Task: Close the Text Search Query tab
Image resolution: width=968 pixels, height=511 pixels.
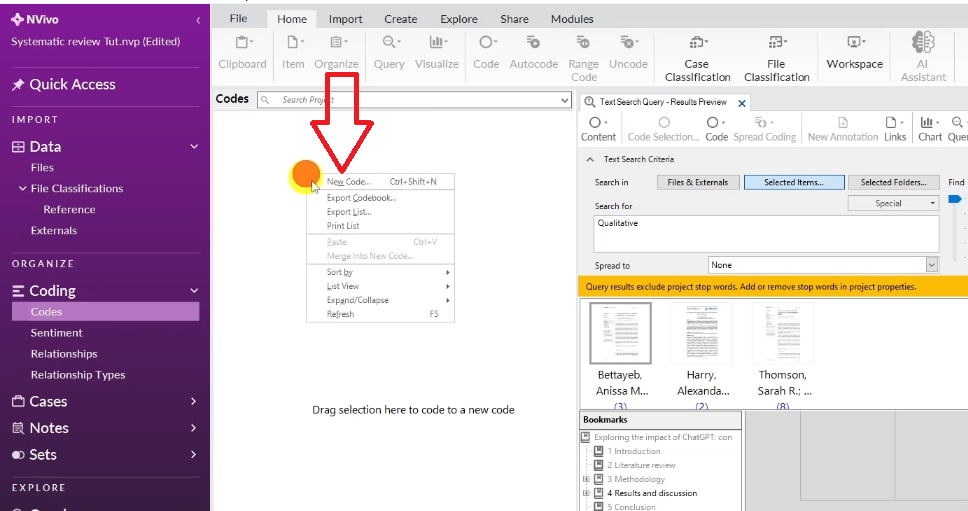Action: click(x=742, y=103)
